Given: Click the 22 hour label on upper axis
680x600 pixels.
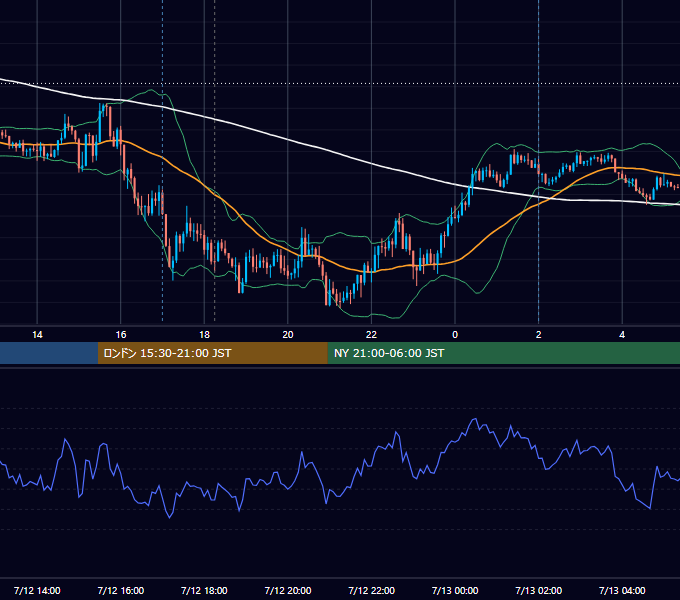Looking at the screenshot, I should pos(371,335).
